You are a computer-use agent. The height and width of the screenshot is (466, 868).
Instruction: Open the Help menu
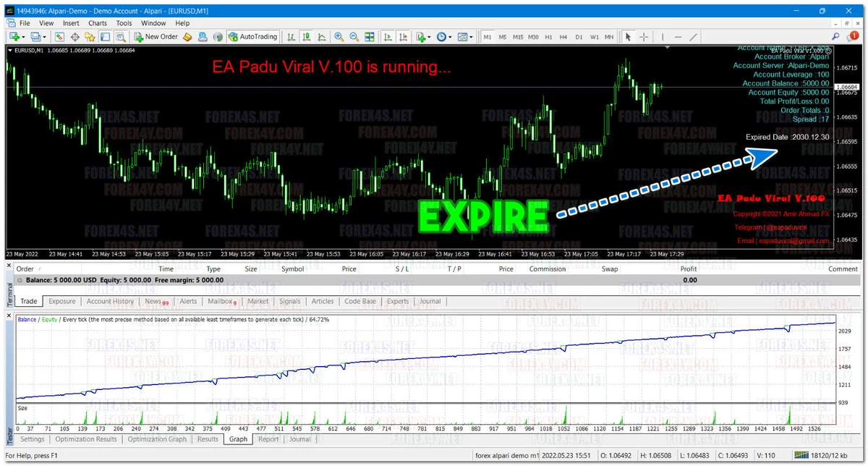point(182,23)
